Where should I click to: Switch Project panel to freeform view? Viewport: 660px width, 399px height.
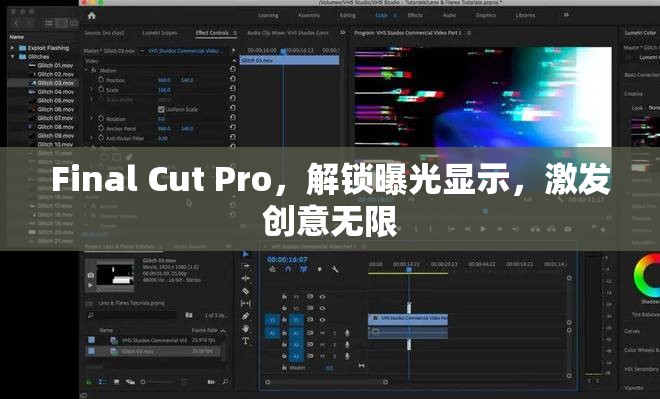(130, 382)
